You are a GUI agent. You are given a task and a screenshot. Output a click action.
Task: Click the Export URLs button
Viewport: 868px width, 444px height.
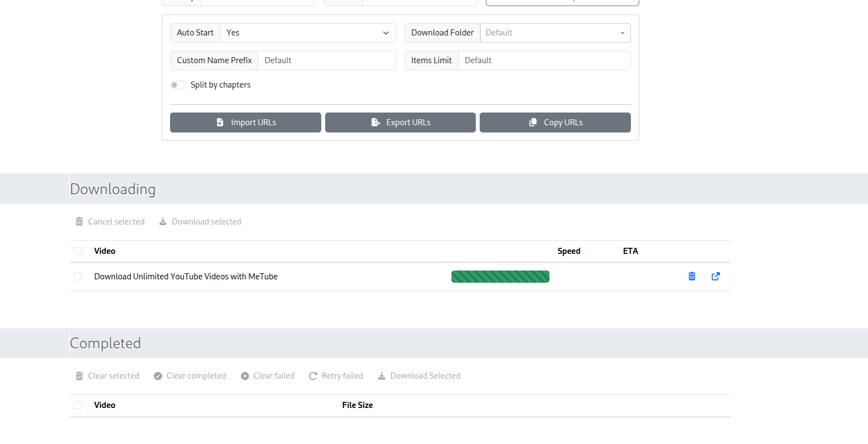click(400, 122)
